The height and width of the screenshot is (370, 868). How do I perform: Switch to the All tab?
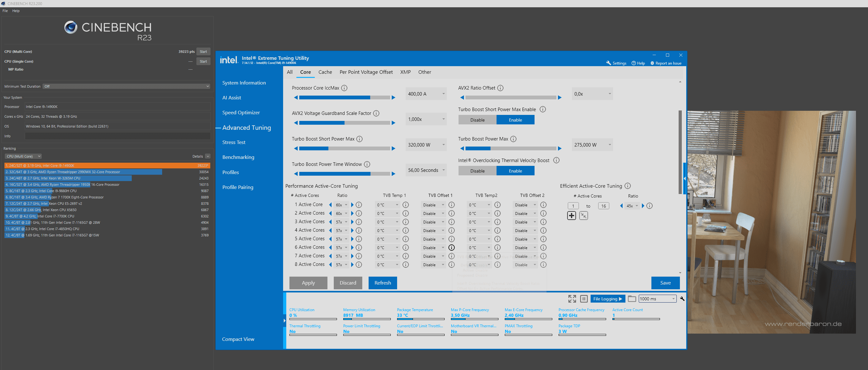tap(290, 72)
